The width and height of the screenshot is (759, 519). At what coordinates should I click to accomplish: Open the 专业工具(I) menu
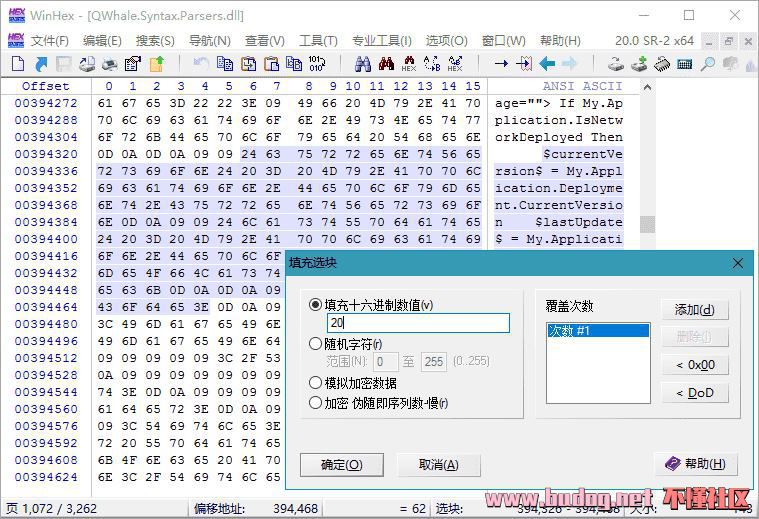pyautogui.click(x=381, y=41)
